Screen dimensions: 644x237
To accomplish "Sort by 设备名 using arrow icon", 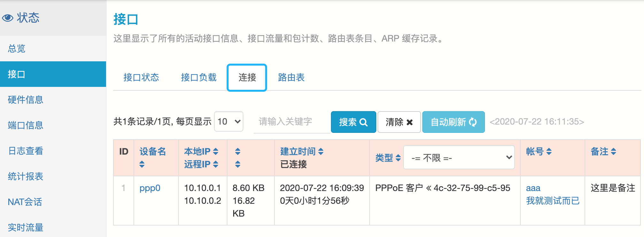I will point(142,164).
